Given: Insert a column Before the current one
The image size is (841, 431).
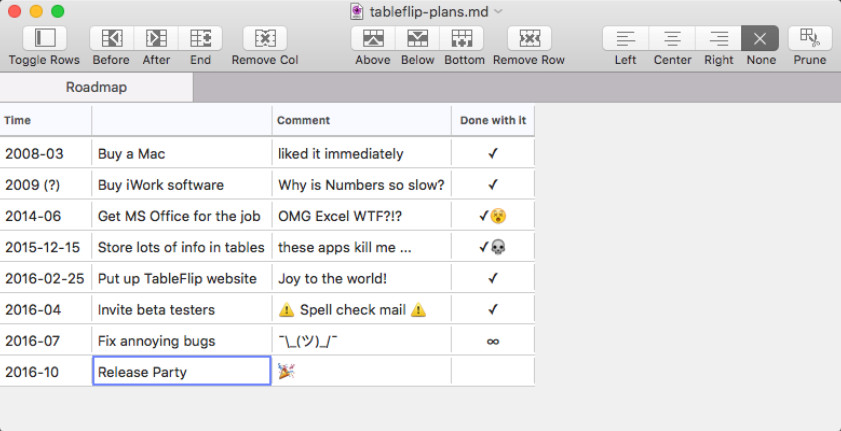Looking at the screenshot, I should [112, 38].
